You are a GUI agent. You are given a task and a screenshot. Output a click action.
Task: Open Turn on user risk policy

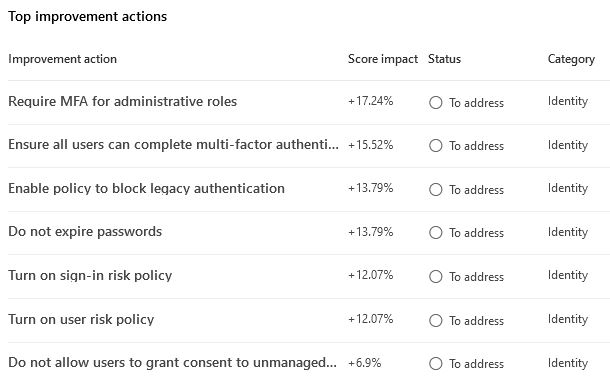point(81,320)
